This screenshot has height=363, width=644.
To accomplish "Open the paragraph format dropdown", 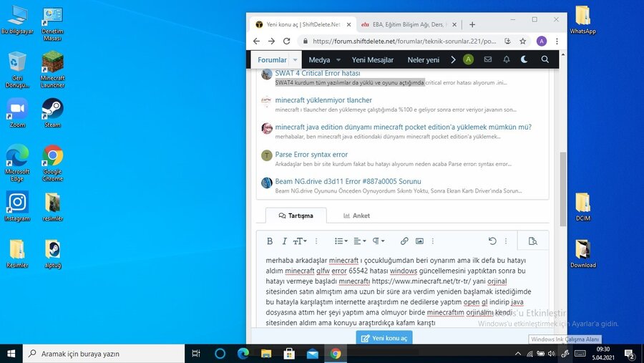I will 379,241.
